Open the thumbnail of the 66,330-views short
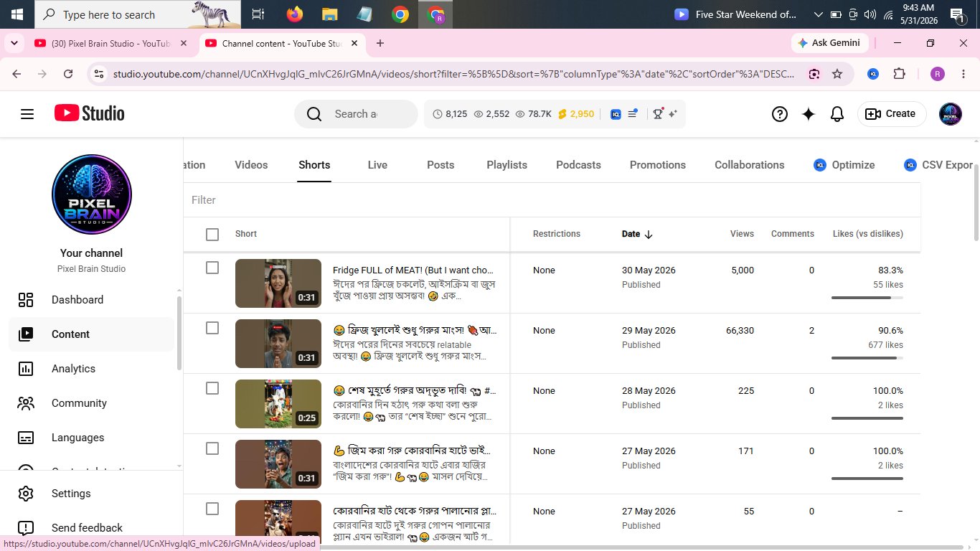Image resolution: width=980 pixels, height=551 pixels. pos(278,344)
